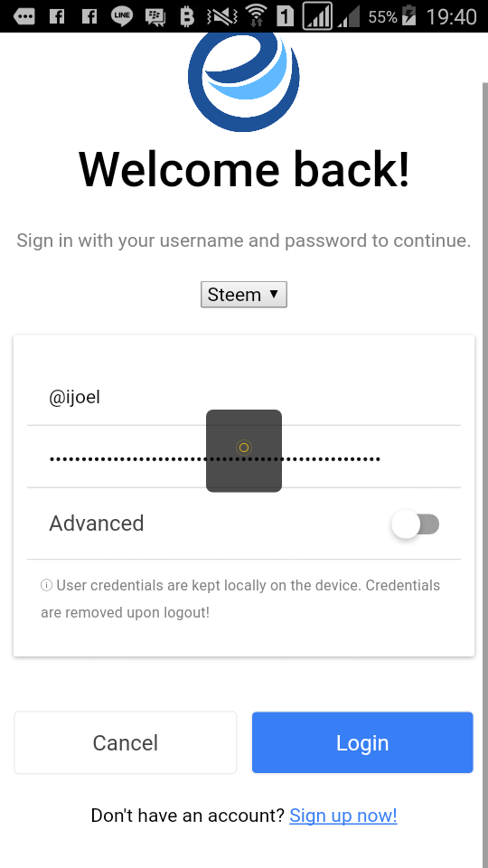This screenshot has width=488, height=868.
Task: Tap the Wi-Fi status icon
Action: [x=255, y=15]
